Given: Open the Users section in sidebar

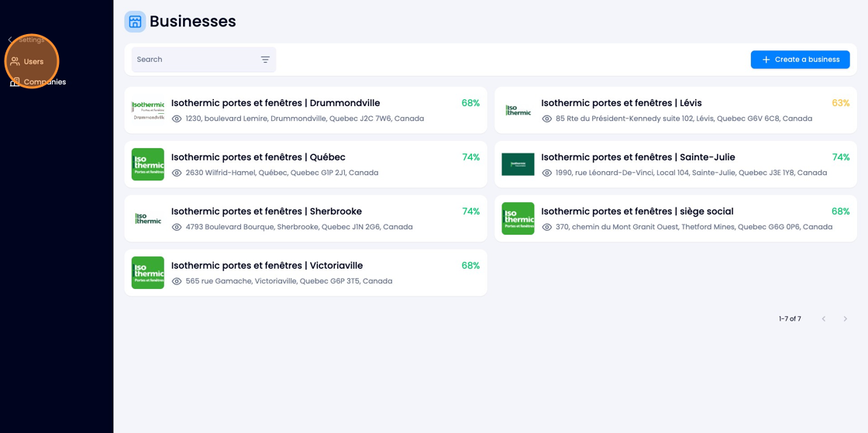Looking at the screenshot, I should point(33,61).
